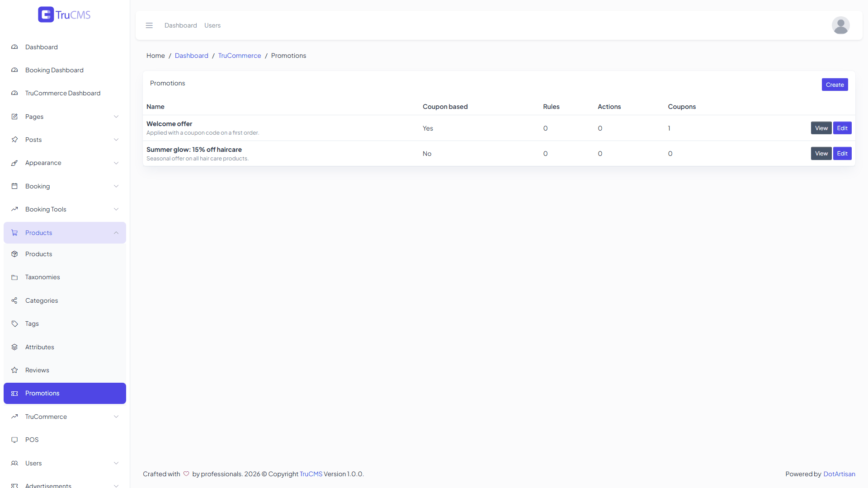Image resolution: width=868 pixels, height=488 pixels.
Task: Open the user avatar profile menu
Action: (840, 25)
